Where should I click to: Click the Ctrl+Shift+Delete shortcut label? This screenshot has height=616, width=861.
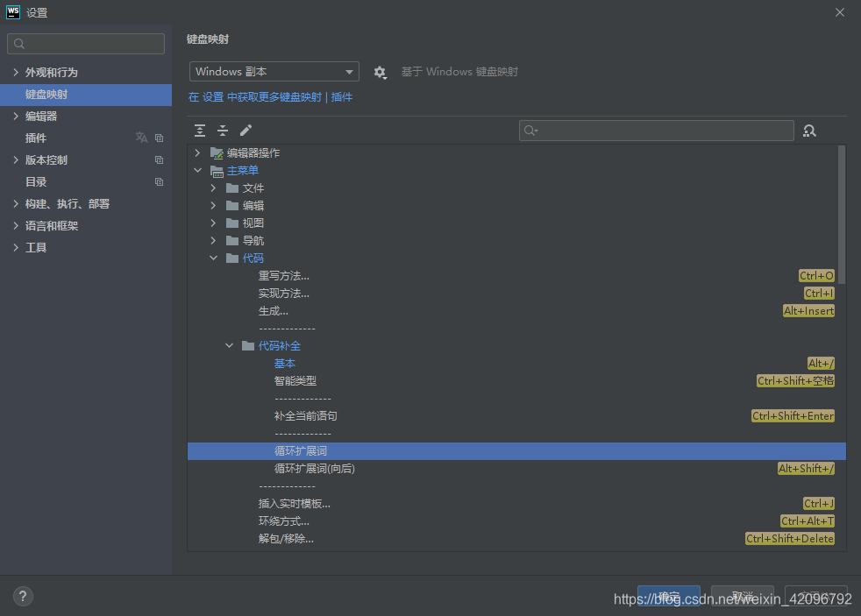(790, 539)
